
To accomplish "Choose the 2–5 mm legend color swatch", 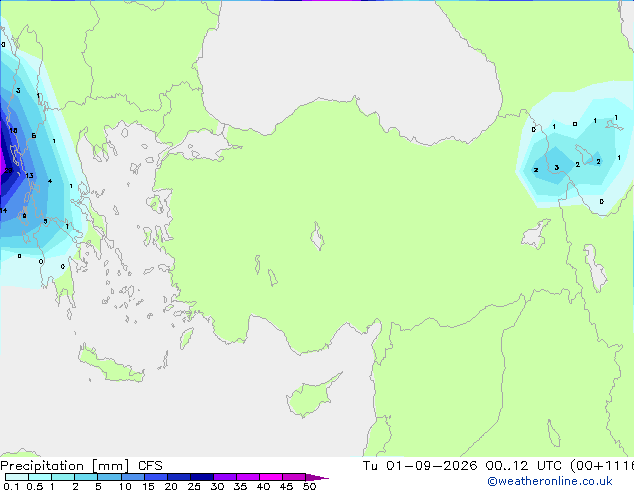I will (x=86, y=477).
